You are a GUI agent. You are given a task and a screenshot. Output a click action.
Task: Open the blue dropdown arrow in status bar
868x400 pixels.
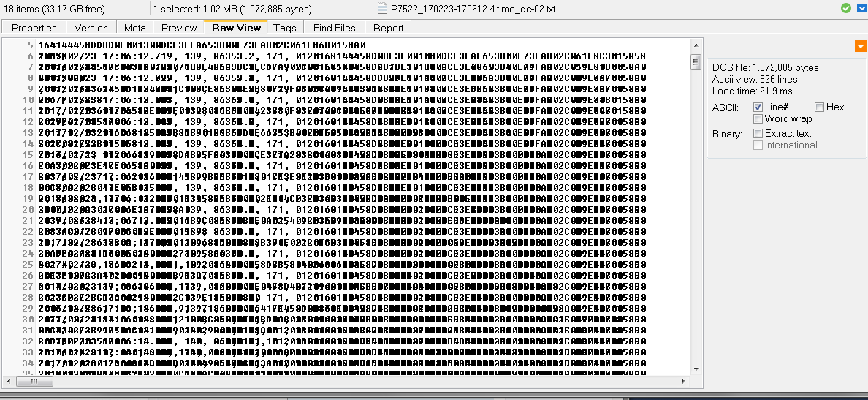tap(861, 9)
